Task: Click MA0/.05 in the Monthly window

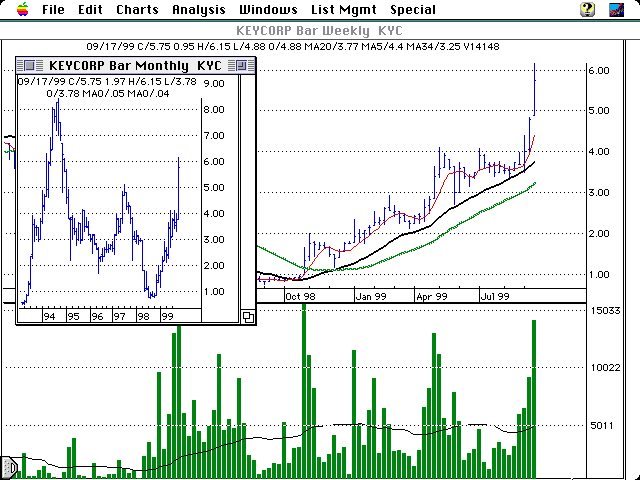Action: point(103,93)
